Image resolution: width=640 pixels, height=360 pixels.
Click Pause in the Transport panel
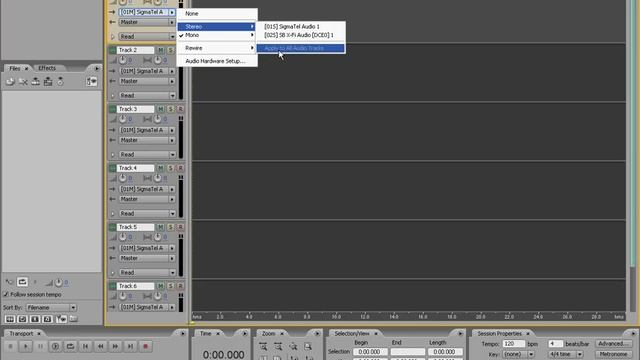click(x=40, y=347)
